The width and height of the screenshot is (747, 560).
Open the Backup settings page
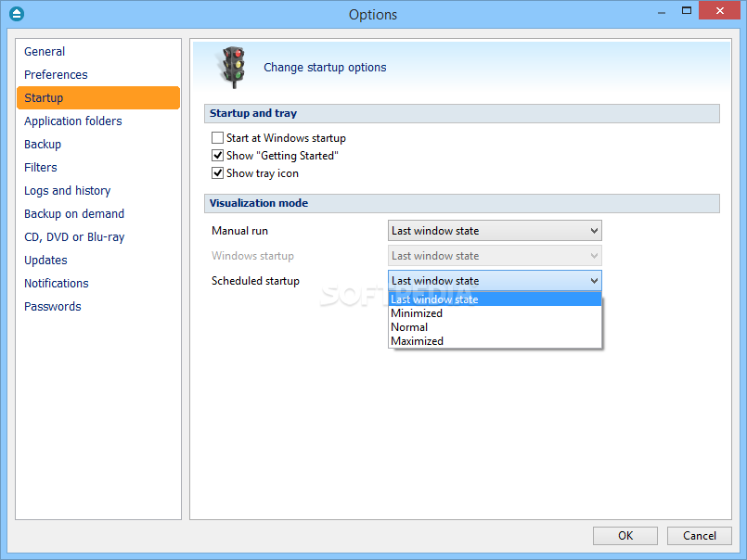98,145
